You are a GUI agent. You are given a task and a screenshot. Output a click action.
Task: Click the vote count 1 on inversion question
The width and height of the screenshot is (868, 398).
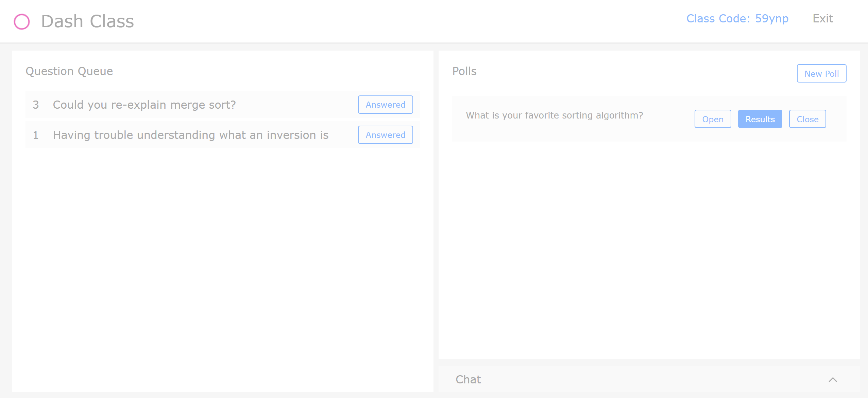click(x=36, y=135)
